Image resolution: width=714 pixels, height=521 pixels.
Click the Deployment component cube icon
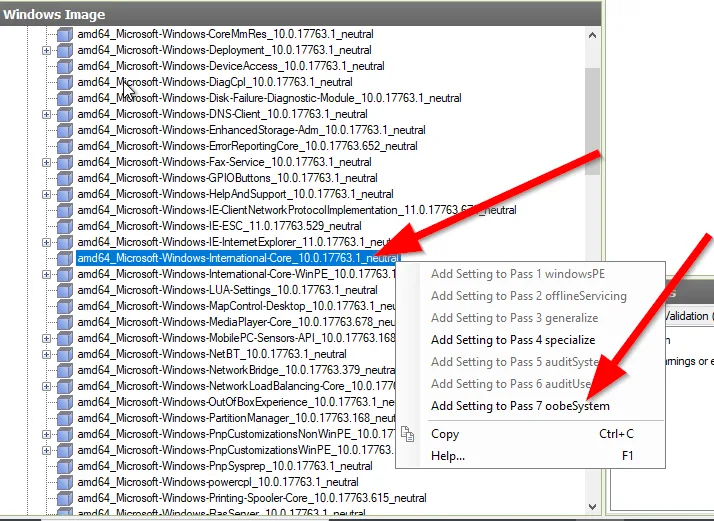point(65,50)
